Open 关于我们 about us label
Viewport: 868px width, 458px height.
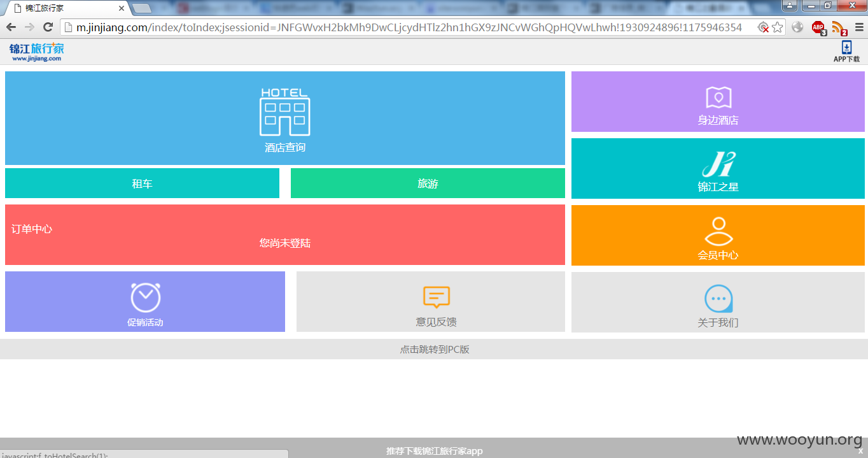(x=718, y=322)
